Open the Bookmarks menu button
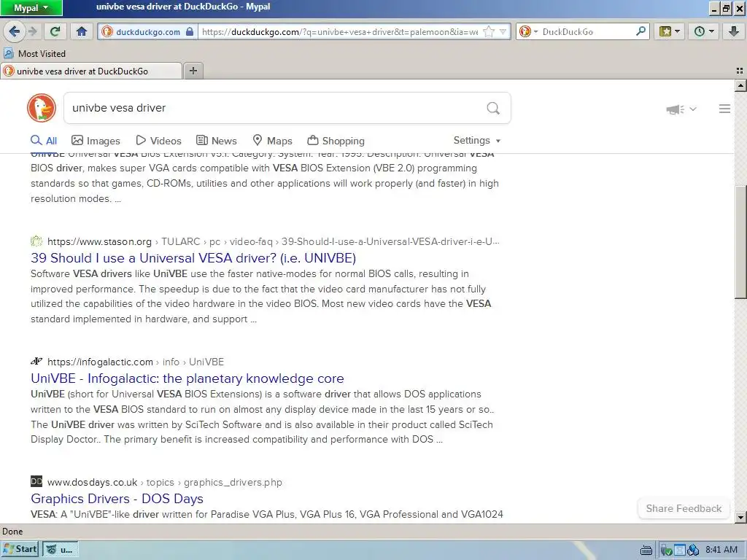 [670, 31]
